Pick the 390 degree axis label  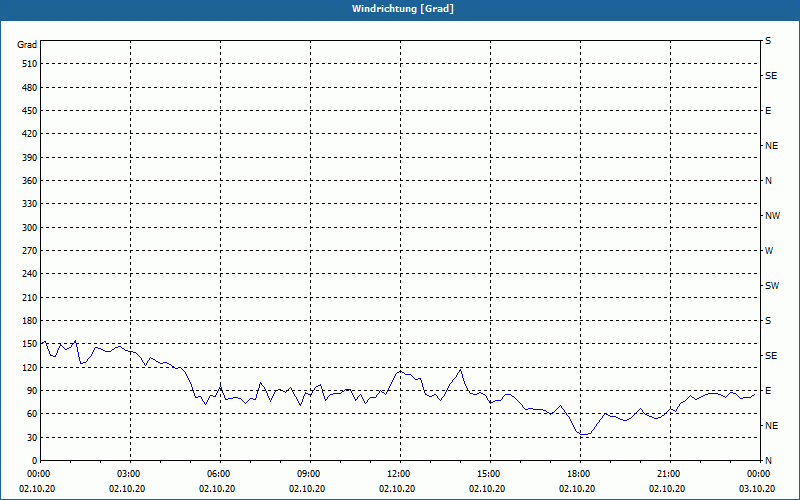click(30, 158)
